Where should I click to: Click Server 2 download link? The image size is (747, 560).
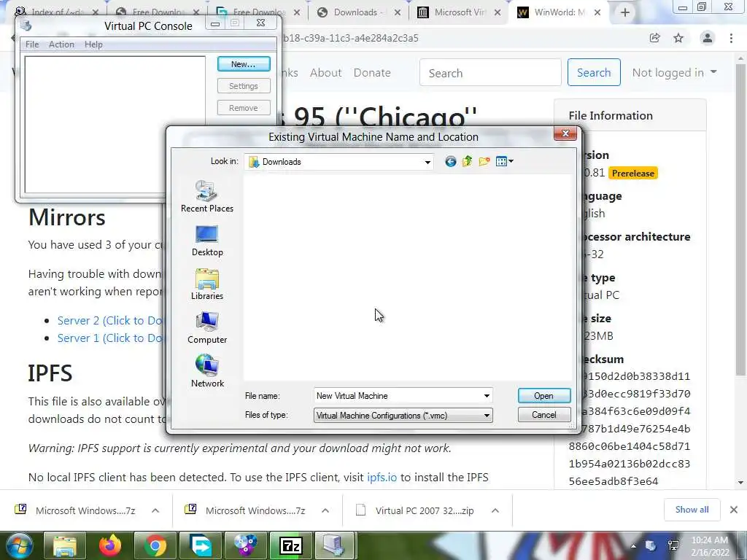click(111, 321)
